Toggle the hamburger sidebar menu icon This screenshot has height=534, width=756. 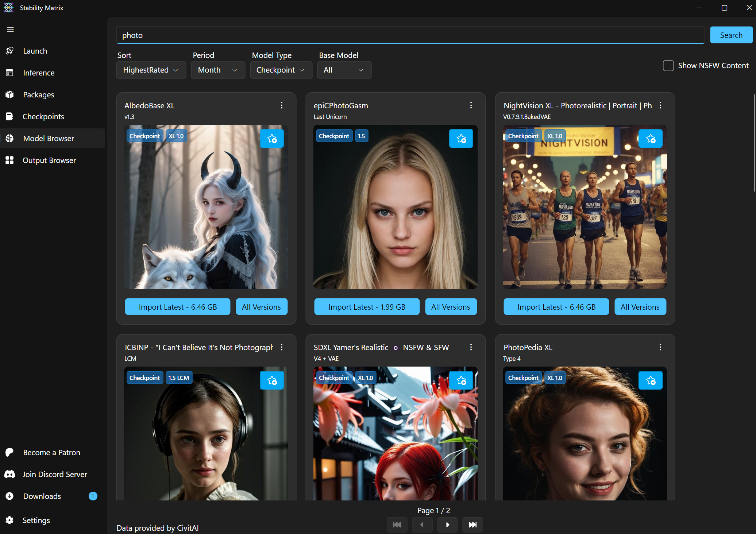tap(10, 29)
